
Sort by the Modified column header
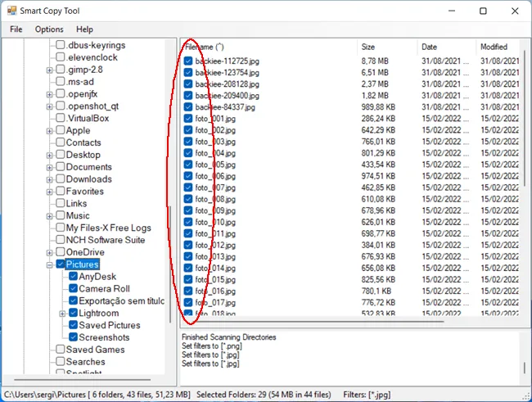point(498,47)
